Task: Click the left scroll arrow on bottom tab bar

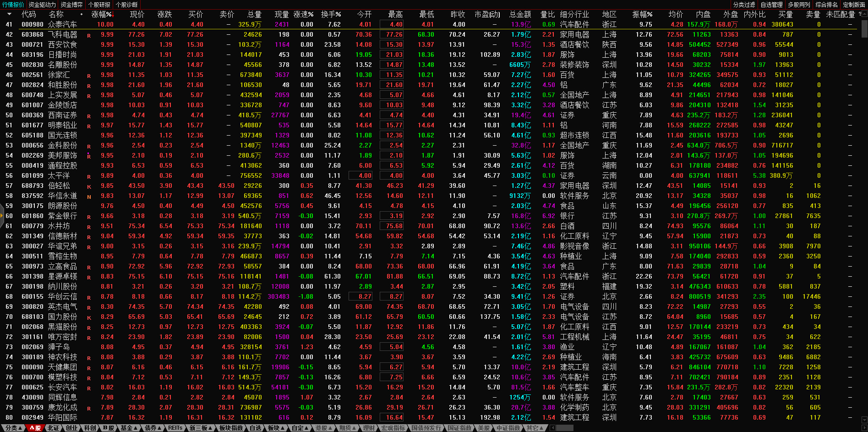Action: tap(553, 428)
